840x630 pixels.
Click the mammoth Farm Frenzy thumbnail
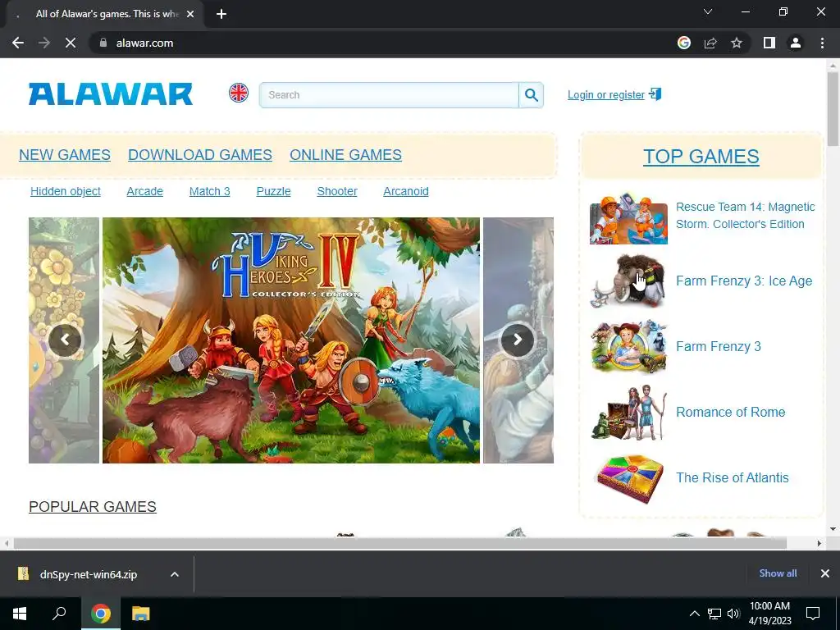[x=628, y=281]
